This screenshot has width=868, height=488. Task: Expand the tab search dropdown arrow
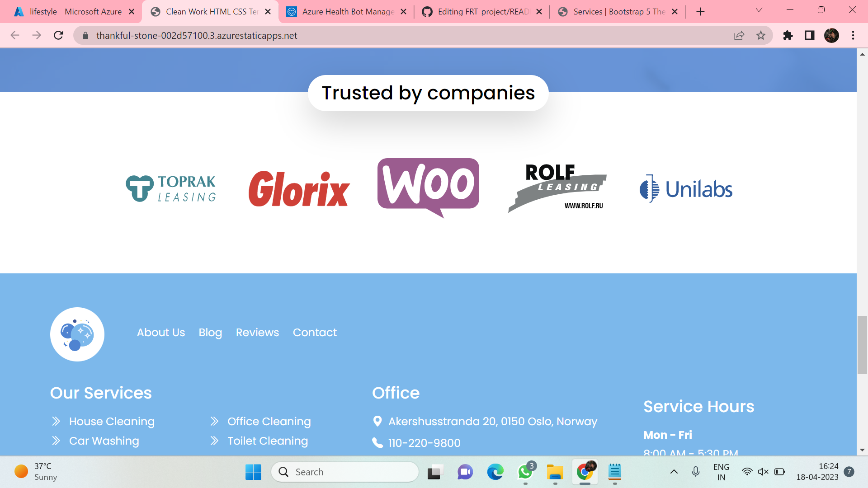tap(759, 10)
